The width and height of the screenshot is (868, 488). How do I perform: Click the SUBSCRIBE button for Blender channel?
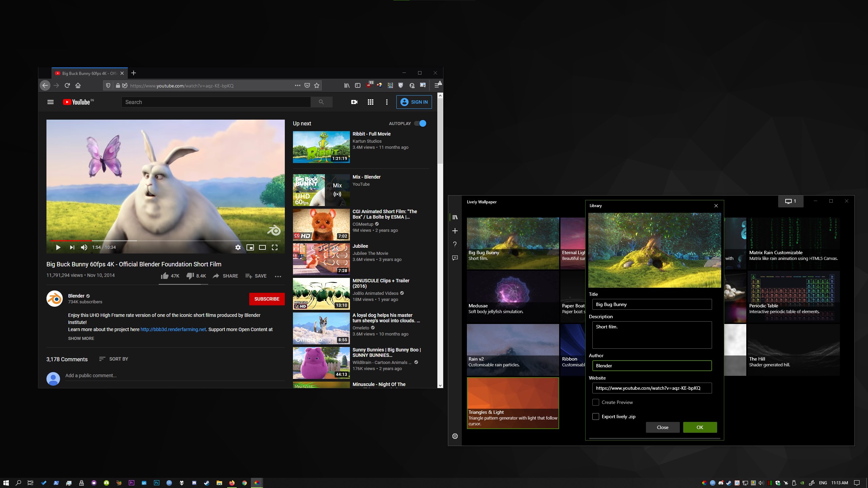267,299
